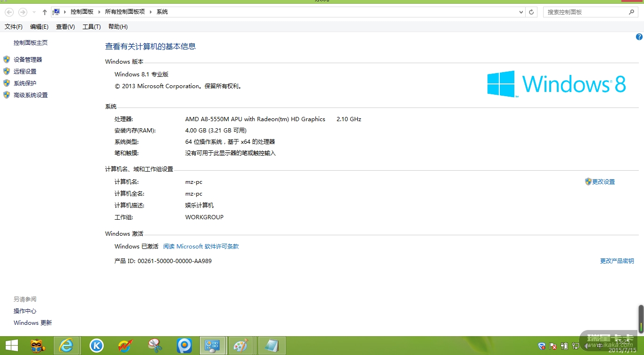The image size is (644, 355).
Task: Open Windows 更新 link
Action: coord(33,323)
